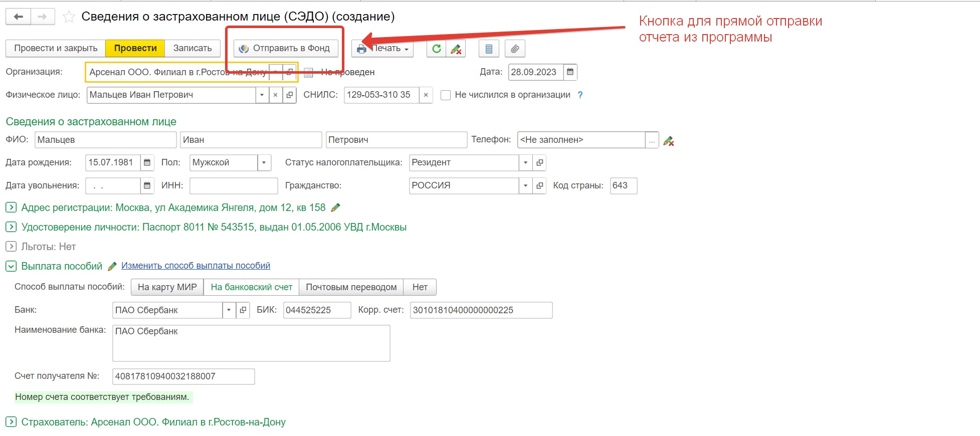
Task: Click the pencil icon next to Выплата пособий
Action: click(x=112, y=266)
